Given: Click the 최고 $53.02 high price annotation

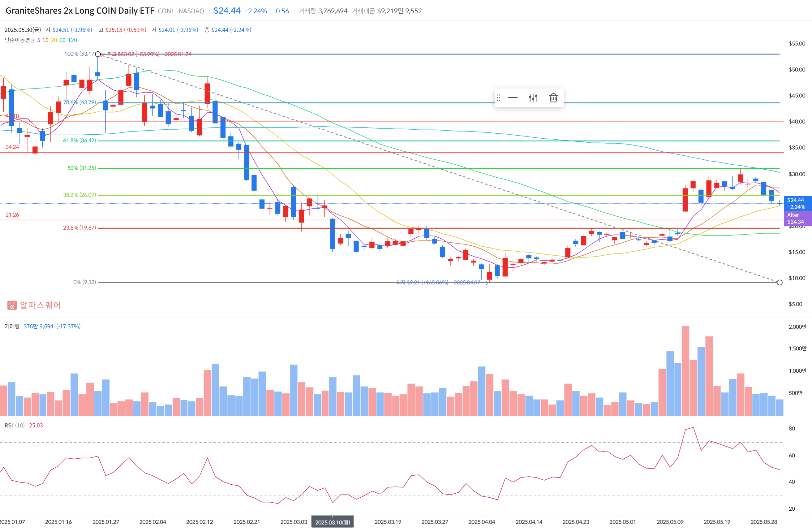Looking at the screenshot, I should coord(149,54).
